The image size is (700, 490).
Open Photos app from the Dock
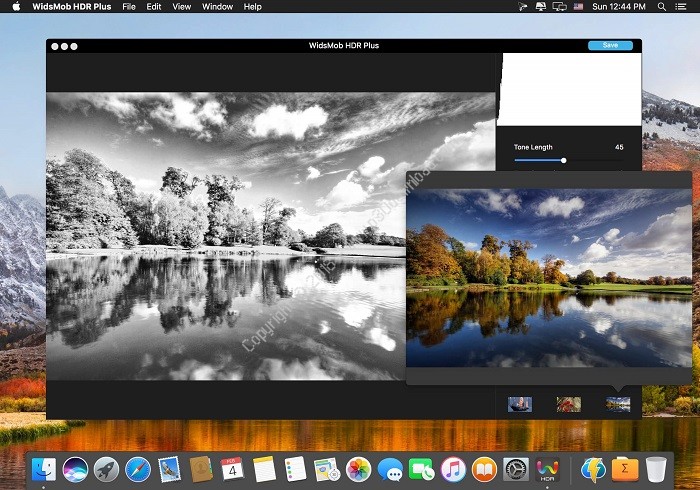pyautogui.click(x=358, y=468)
